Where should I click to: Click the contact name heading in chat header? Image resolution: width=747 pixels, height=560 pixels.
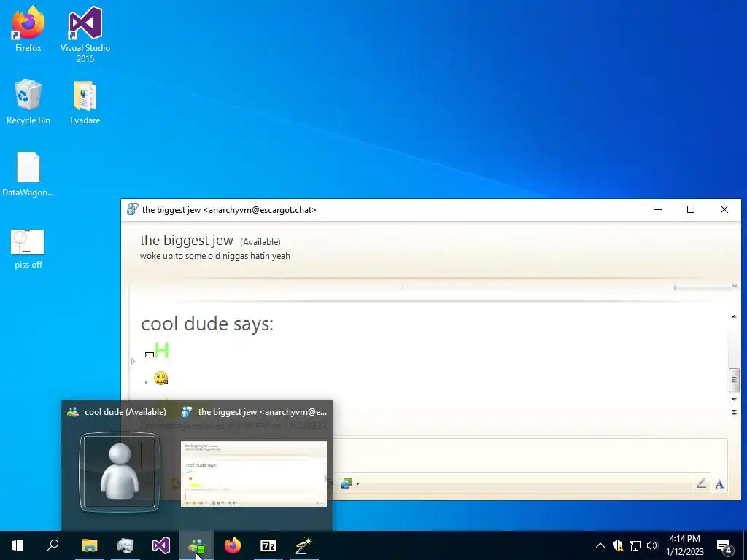coord(187,241)
